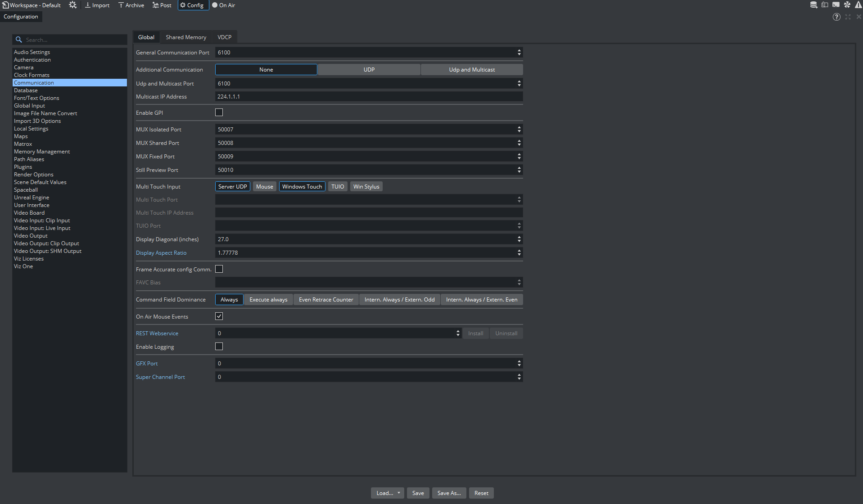Viewport: 863px width, 504px height.
Task: Click the console terminal icon
Action: pos(836,5)
